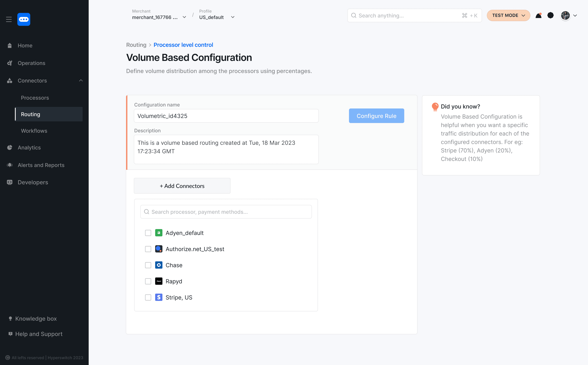Select the Chase connector checkbox
This screenshot has height=365, width=588.
pos(148,265)
